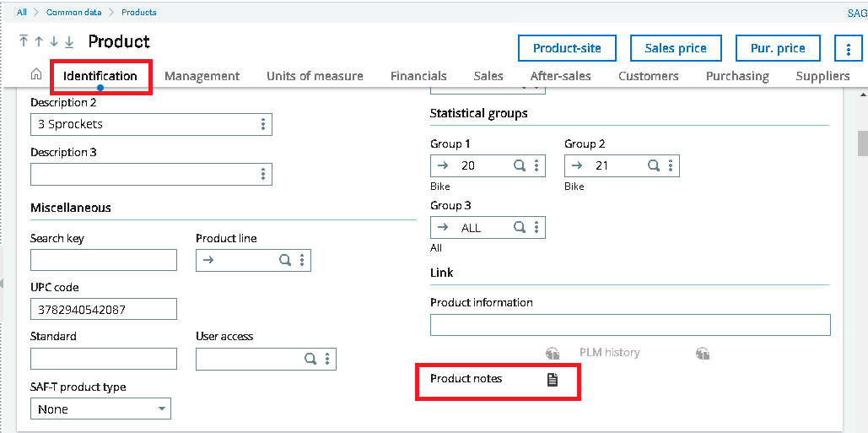Viewport: 868px width, 433px height.
Task: Click Sales price button
Action: pos(676,48)
